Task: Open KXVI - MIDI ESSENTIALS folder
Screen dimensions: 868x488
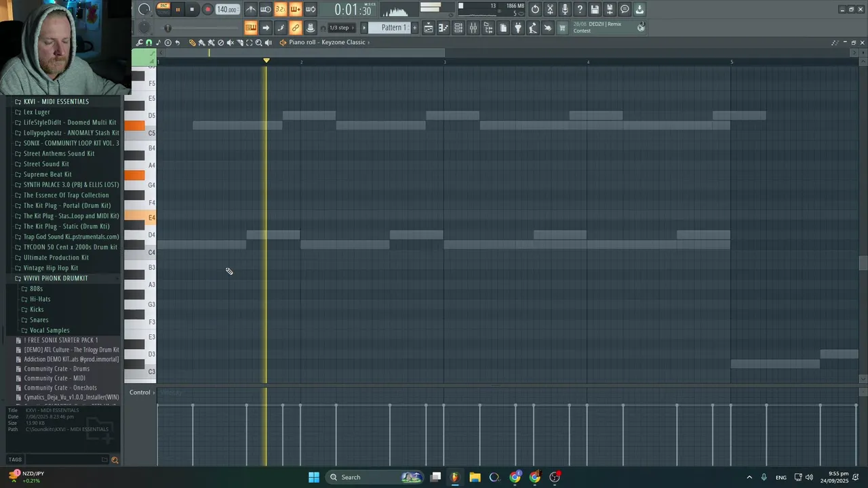Action: click(56, 102)
